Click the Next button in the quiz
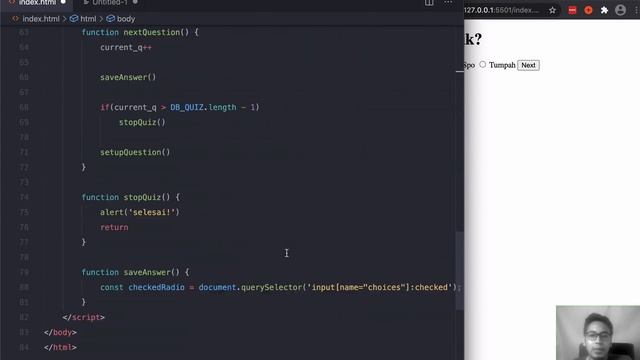Screen dimensions: 640x360 (528, 65)
